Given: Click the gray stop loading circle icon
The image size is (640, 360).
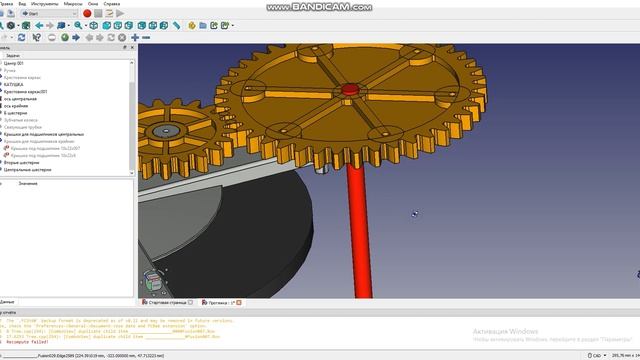Looking at the screenshot, I should click(x=122, y=37).
